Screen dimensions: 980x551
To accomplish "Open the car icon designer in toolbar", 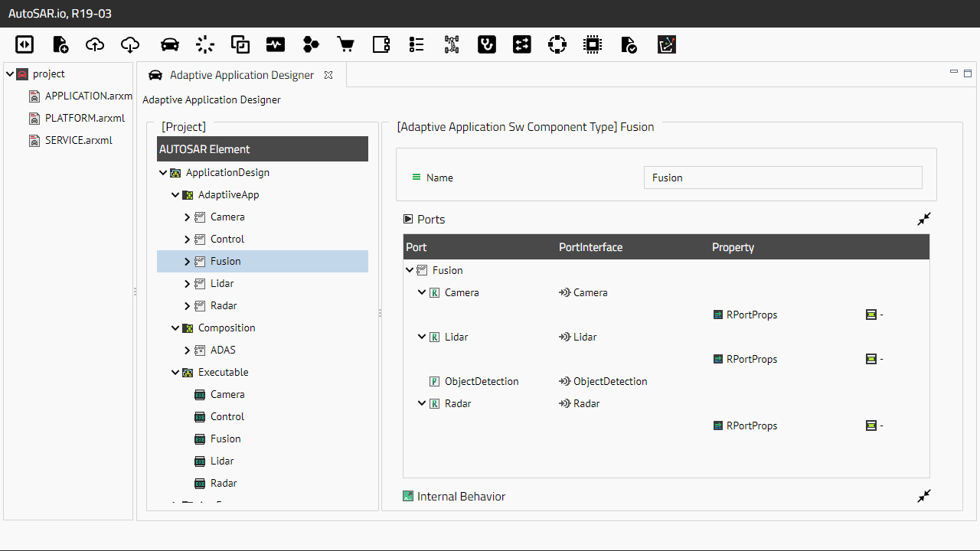I will coord(170,44).
